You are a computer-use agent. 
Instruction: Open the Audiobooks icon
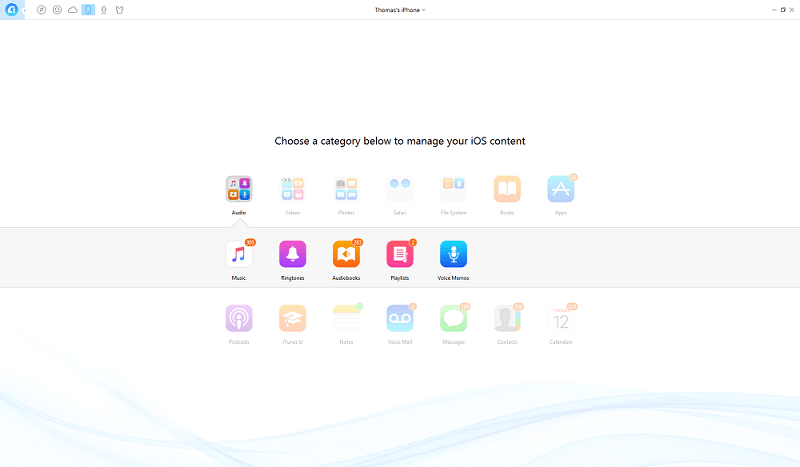tap(346, 254)
